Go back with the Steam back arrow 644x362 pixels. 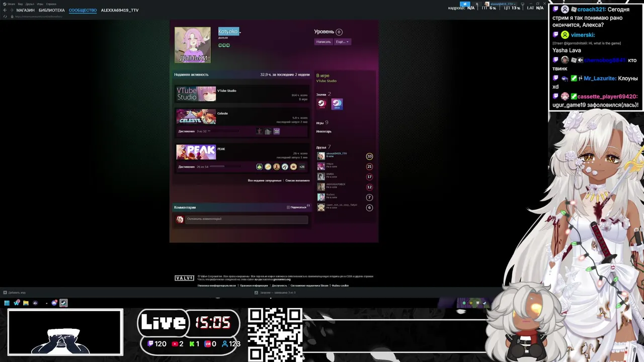point(5,10)
